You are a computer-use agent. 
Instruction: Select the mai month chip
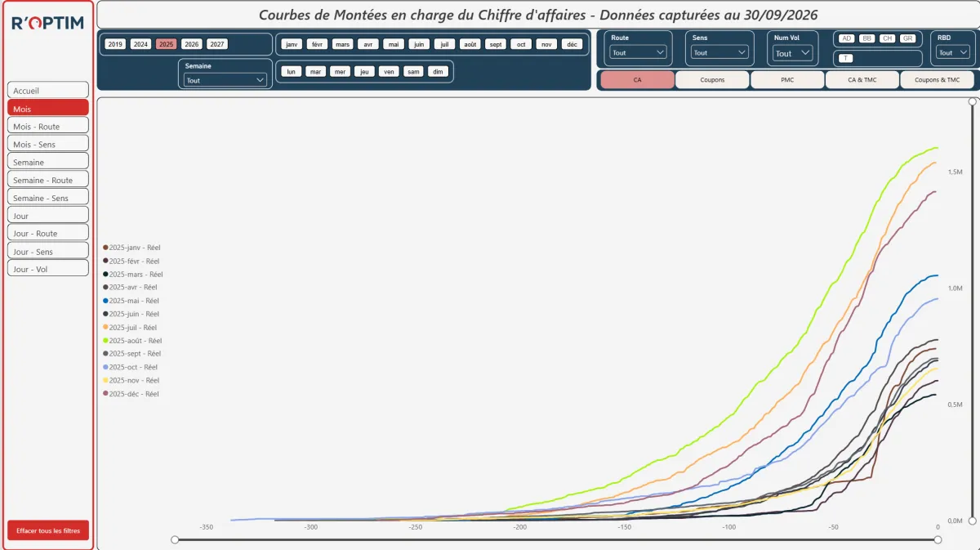pyautogui.click(x=394, y=44)
